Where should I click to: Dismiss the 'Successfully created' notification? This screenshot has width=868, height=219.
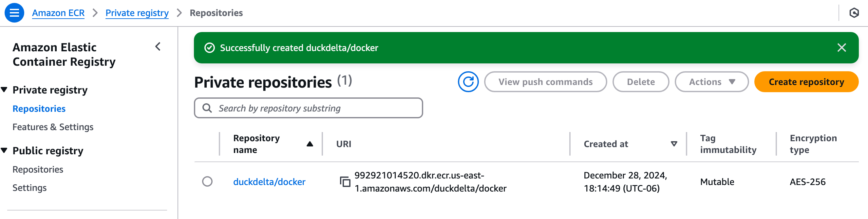click(841, 47)
